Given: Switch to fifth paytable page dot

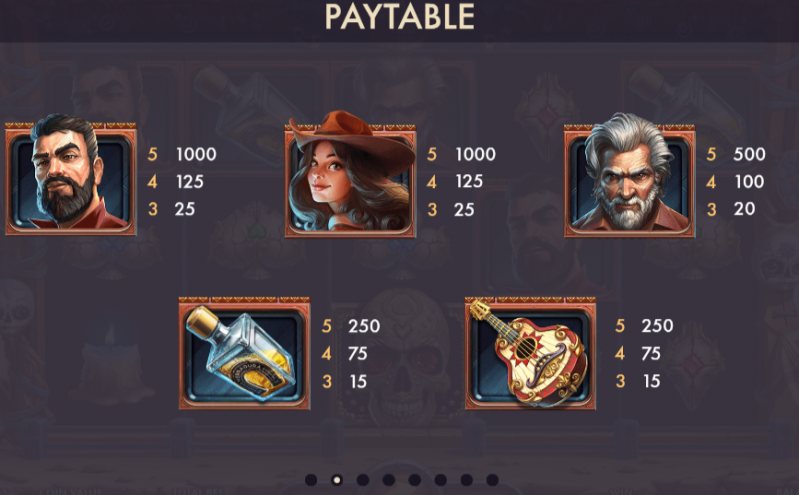Looking at the screenshot, I should (x=415, y=480).
